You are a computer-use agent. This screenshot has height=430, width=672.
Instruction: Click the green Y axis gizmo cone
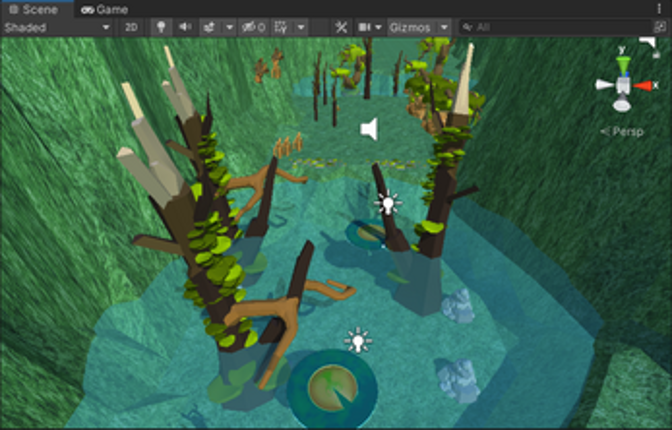pyautogui.click(x=623, y=64)
